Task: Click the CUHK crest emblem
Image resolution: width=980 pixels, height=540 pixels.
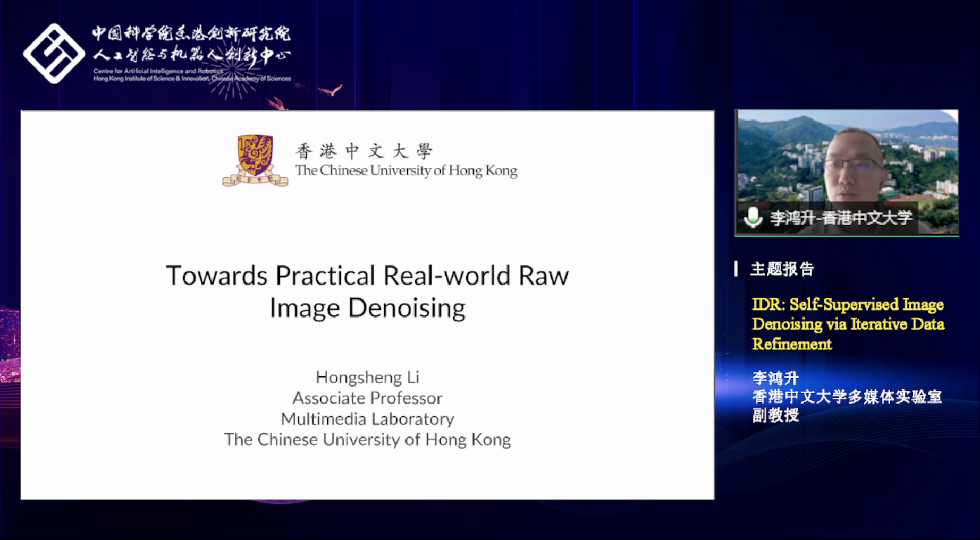Action: 255,160
